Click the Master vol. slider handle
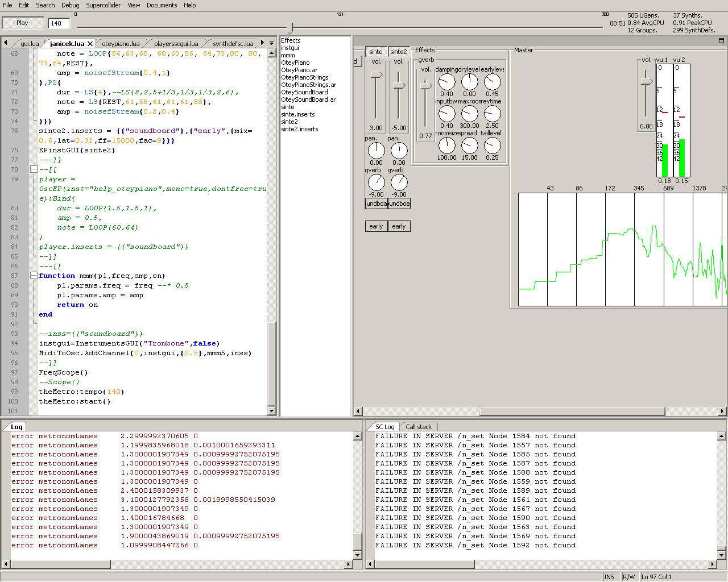The width and height of the screenshot is (728, 582). click(x=646, y=82)
